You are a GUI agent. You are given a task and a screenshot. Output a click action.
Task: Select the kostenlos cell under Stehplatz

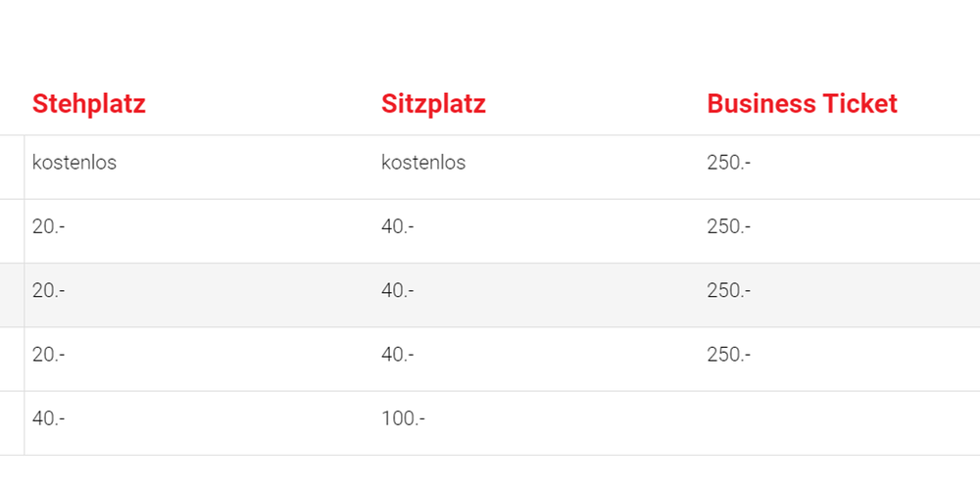74,163
